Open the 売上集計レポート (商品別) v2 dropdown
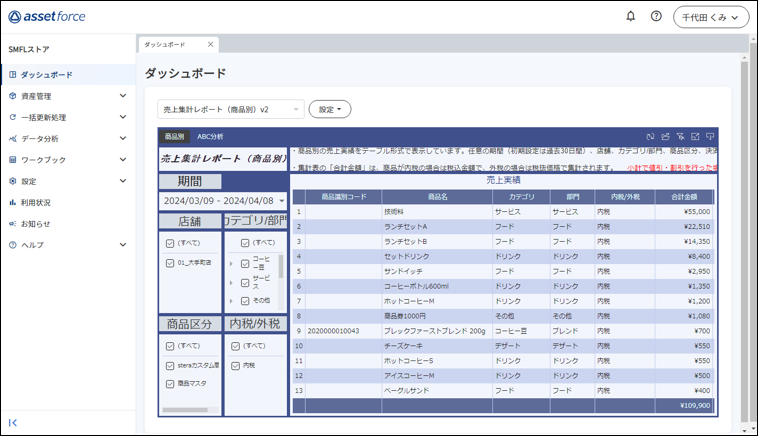 coord(231,109)
